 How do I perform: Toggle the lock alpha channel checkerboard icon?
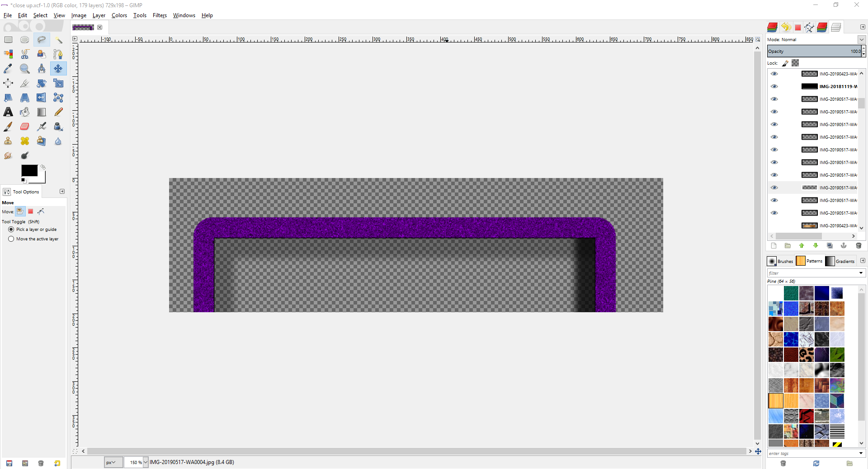tap(795, 63)
